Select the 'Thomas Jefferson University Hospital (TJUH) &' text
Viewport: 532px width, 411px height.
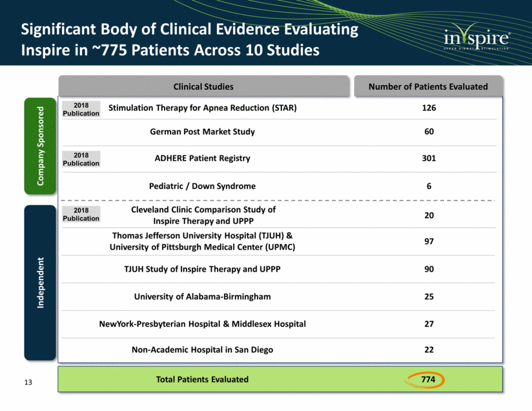(202, 236)
